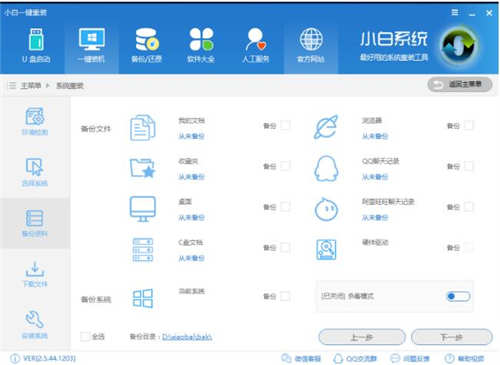Select the 安装系统 wrench step

[x=35, y=325]
